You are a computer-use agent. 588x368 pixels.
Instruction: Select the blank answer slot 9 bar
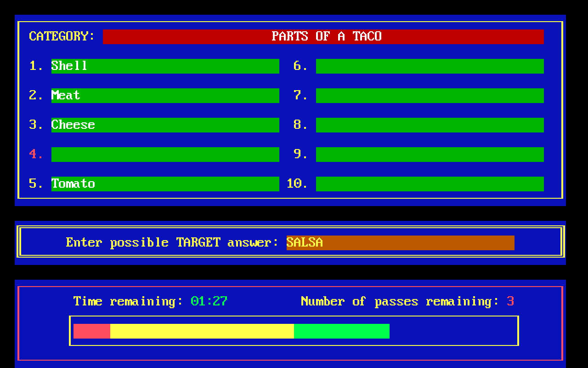(430, 154)
